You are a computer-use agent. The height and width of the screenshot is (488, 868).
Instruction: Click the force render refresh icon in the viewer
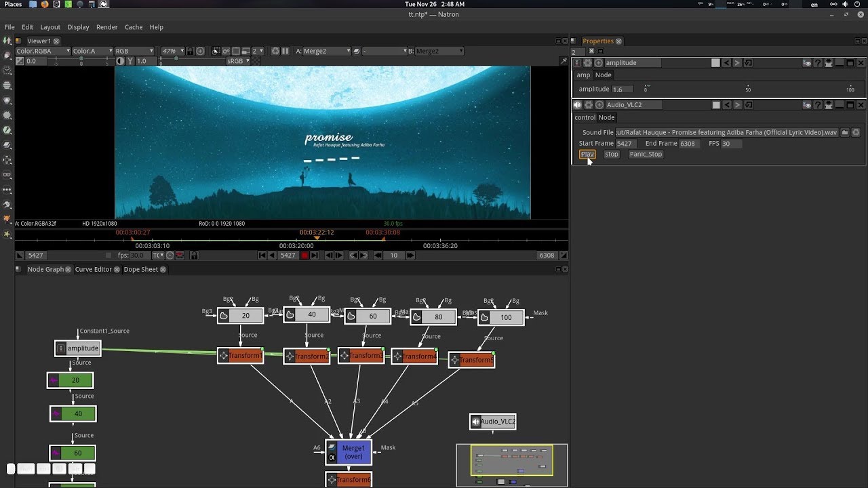pyautogui.click(x=275, y=51)
